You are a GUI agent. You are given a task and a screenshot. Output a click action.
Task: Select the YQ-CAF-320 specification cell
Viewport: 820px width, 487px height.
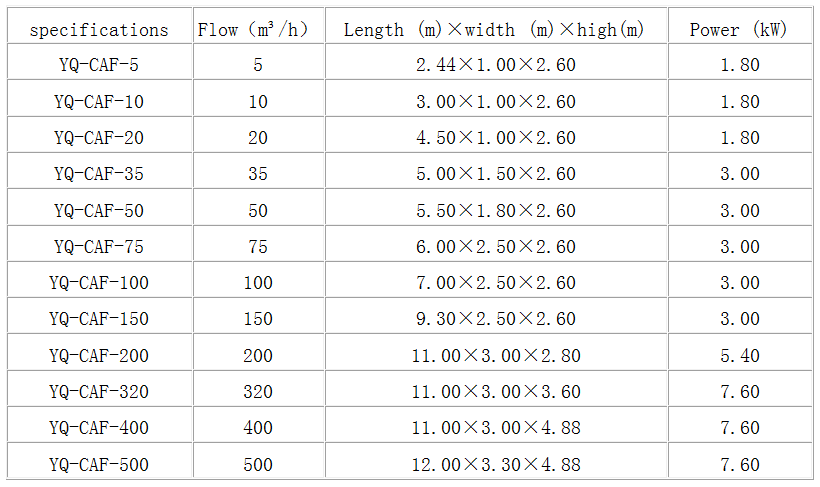click(x=99, y=392)
